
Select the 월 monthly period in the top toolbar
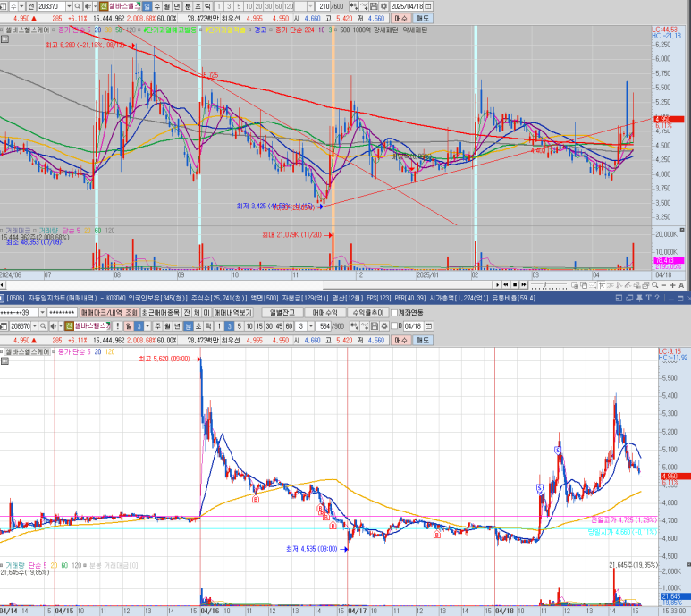[x=166, y=6]
